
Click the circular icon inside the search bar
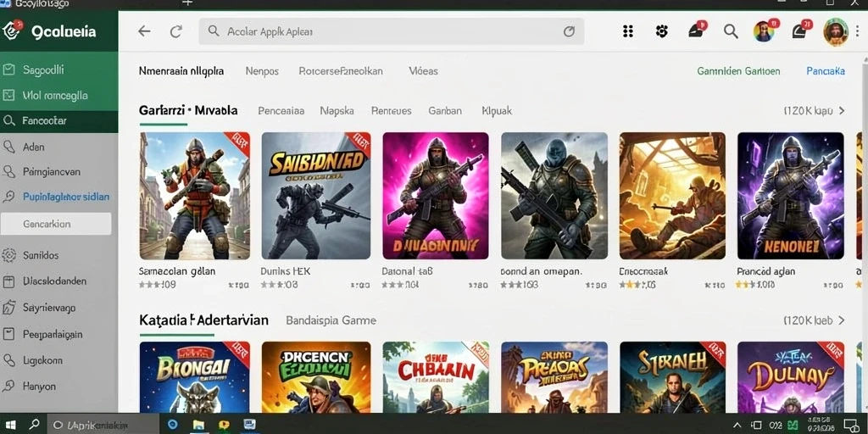(569, 31)
